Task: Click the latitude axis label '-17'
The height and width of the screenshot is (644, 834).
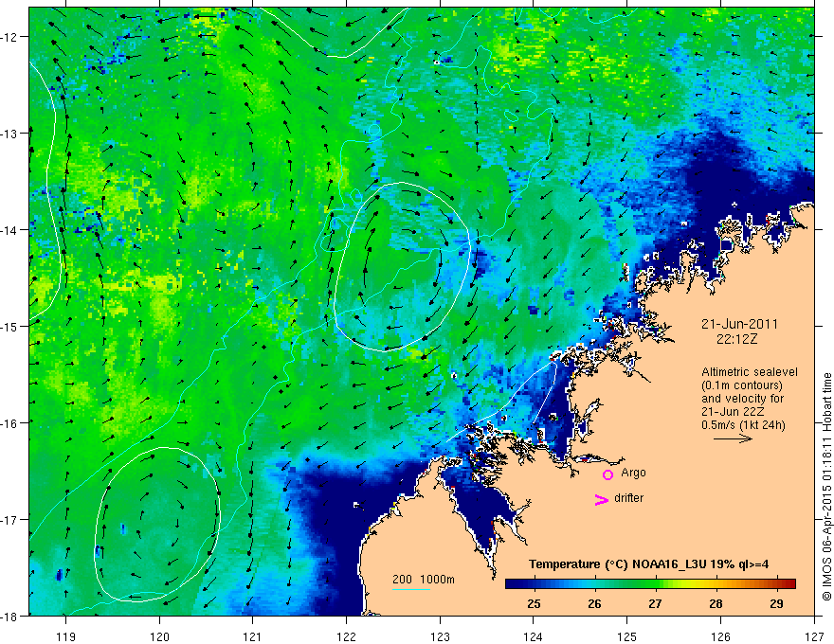Action: pyautogui.click(x=10, y=520)
